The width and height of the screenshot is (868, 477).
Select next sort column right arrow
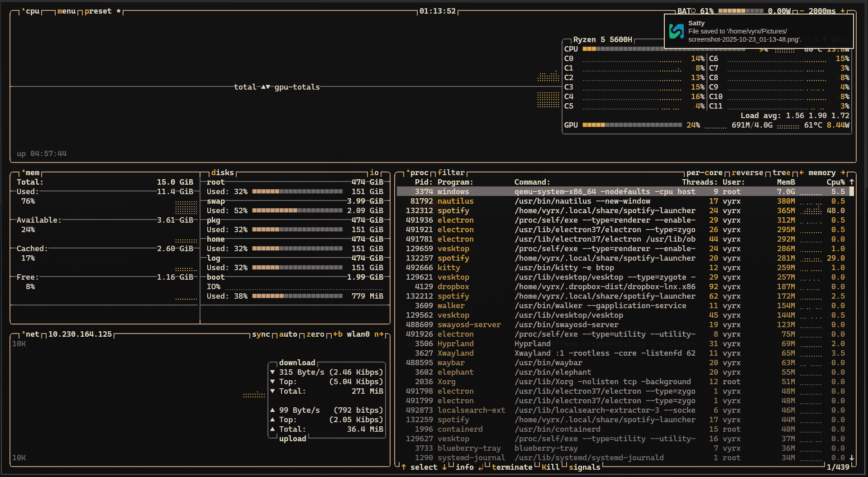[843, 173]
